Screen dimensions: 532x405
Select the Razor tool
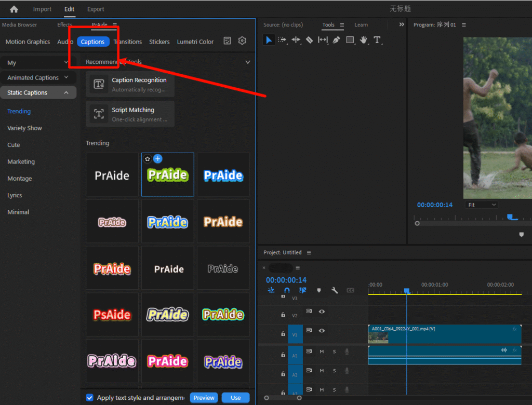point(309,40)
